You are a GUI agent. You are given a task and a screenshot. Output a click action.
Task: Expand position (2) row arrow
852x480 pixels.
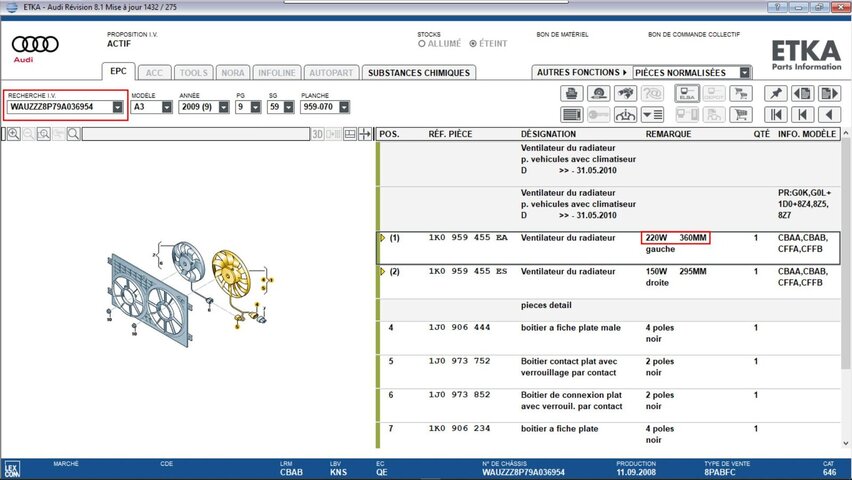382,271
